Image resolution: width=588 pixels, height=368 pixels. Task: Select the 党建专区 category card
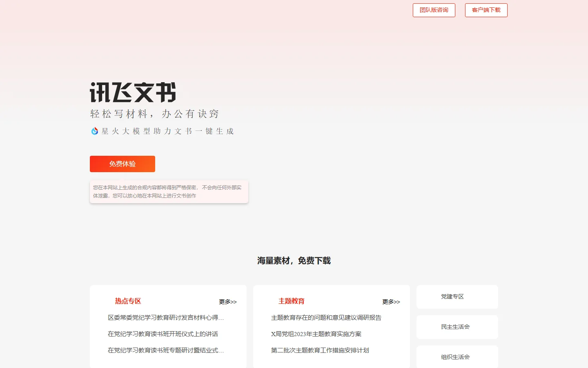coord(457,297)
